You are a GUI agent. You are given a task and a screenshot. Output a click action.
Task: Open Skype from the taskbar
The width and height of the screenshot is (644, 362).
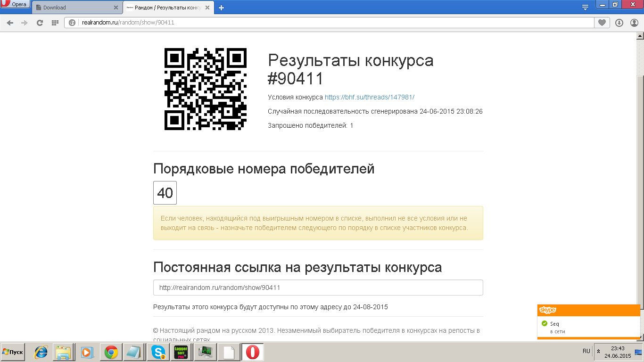pos(158,352)
